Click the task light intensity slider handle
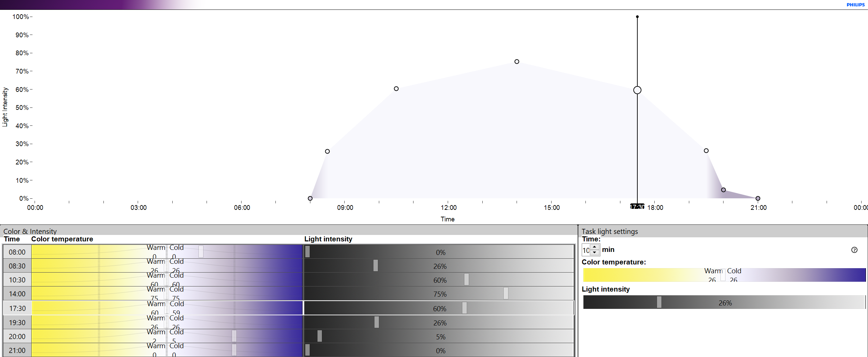This screenshot has width=868, height=357. [x=659, y=302]
